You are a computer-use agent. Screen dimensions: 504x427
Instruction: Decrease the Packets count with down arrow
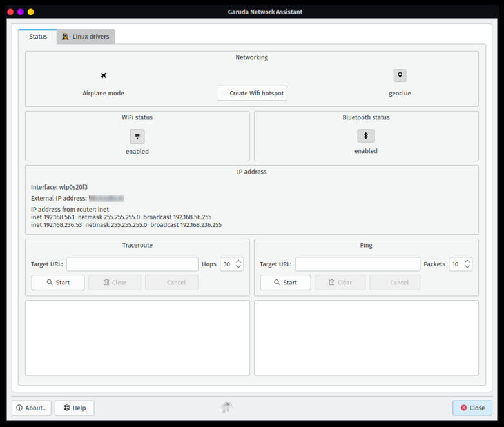point(467,267)
